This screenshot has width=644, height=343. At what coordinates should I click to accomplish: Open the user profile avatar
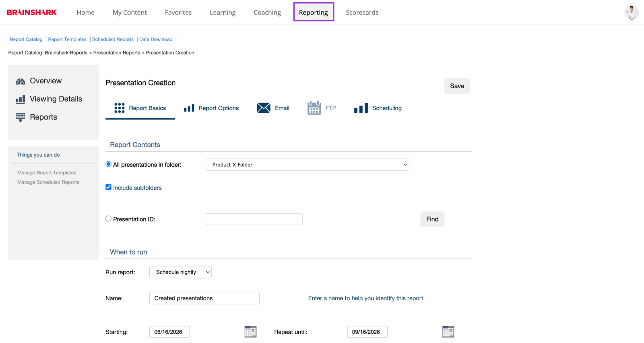pyautogui.click(x=631, y=12)
